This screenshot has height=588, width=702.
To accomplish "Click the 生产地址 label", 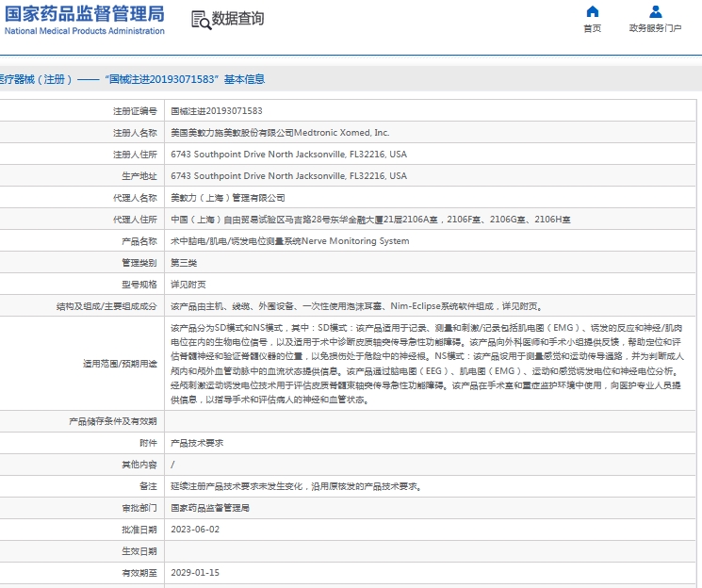I will coord(139,176).
